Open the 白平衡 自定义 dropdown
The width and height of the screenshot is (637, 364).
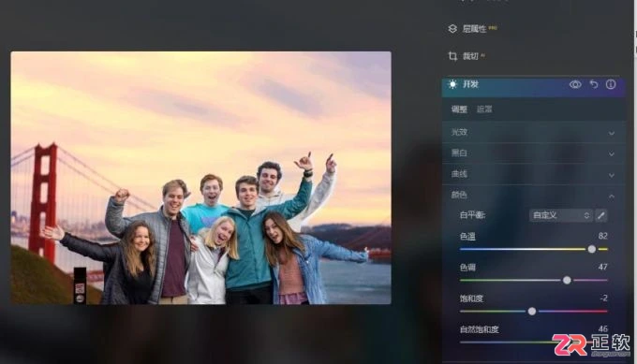tap(561, 215)
